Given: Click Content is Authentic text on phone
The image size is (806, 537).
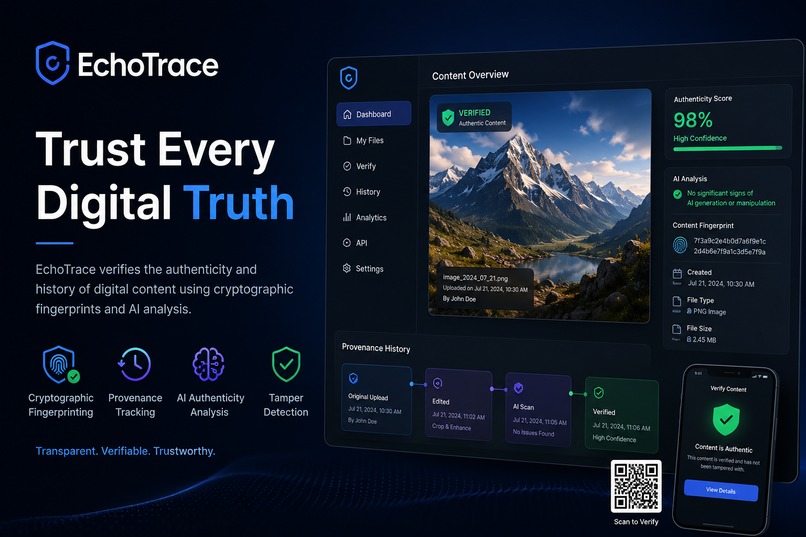Looking at the screenshot, I should (x=723, y=448).
